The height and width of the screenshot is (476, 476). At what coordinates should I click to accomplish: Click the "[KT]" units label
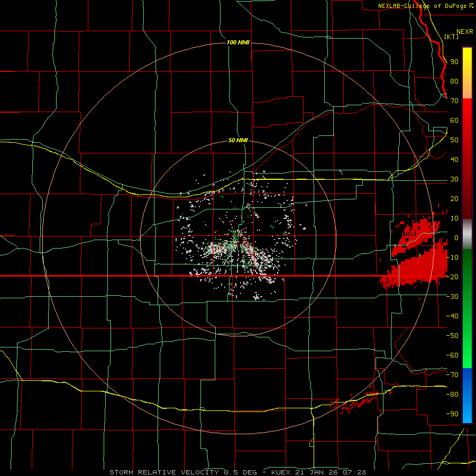coord(451,36)
